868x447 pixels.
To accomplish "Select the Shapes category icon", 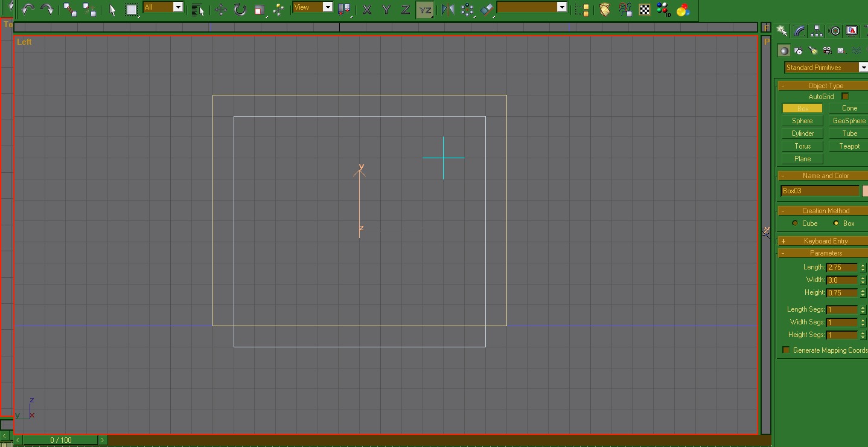I will point(799,51).
